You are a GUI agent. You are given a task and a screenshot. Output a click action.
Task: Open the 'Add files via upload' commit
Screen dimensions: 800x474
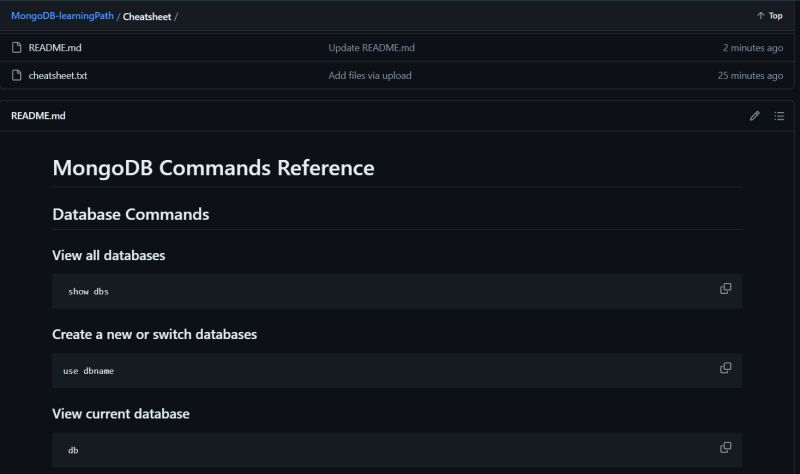pos(370,76)
